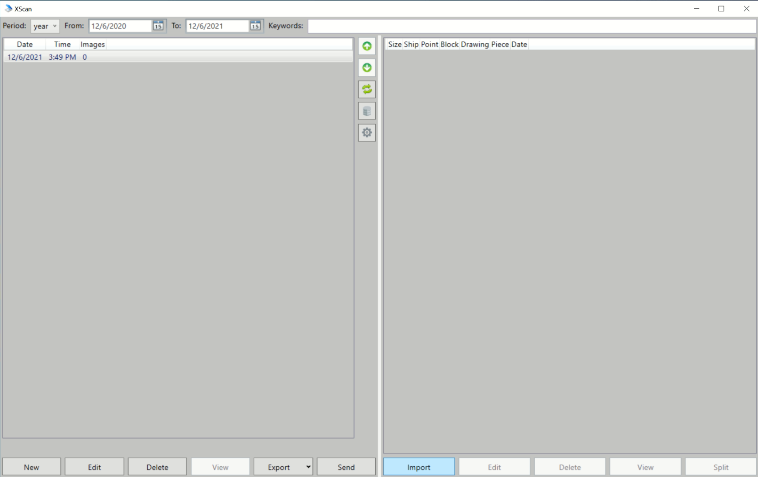The image size is (758, 477).
Task: Minimize the XScan window
Action: (x=697, y=8)
